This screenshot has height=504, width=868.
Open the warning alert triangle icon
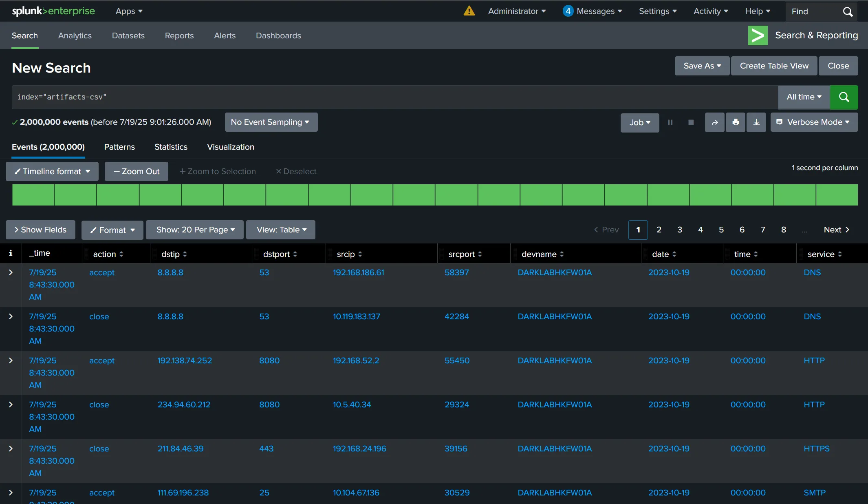(469, 11)
